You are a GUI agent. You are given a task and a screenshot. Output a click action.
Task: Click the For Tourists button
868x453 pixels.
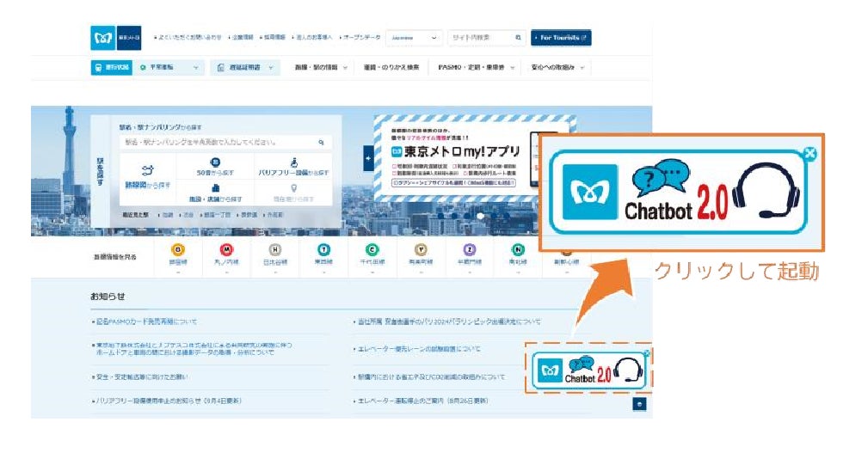(561, 38)
